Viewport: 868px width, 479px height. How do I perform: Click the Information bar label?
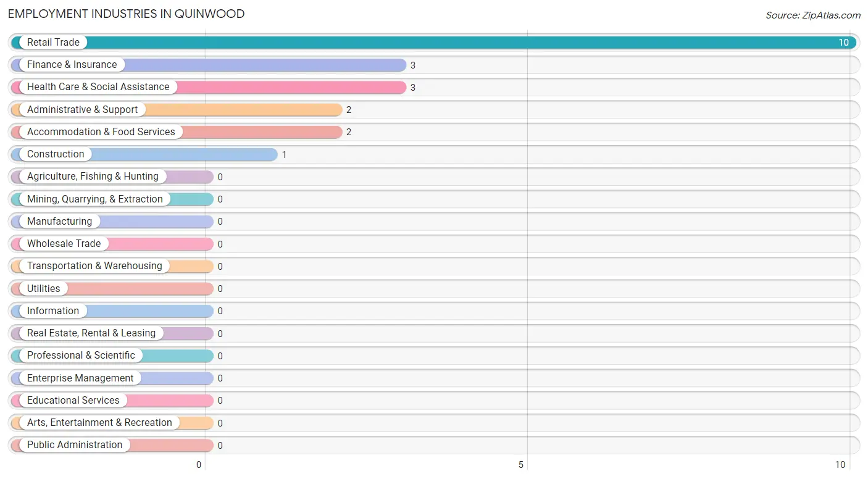(53, 310)
